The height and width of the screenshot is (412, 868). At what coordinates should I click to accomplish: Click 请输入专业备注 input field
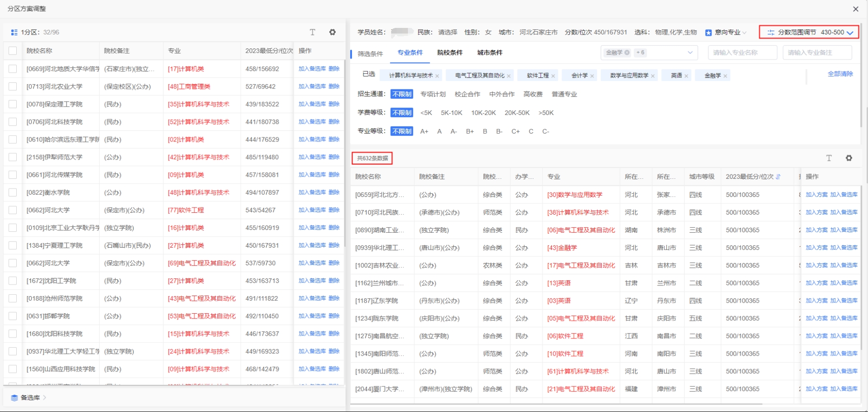(x=817, y=53)
